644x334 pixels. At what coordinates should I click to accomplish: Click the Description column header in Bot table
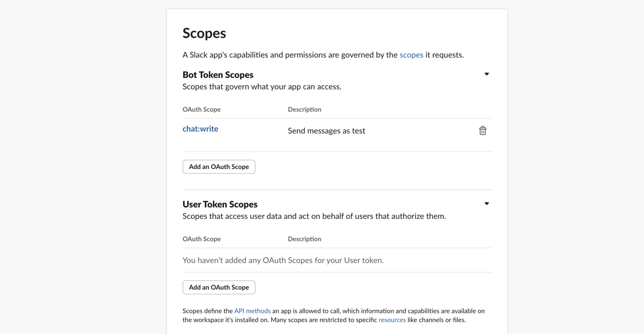304,109
